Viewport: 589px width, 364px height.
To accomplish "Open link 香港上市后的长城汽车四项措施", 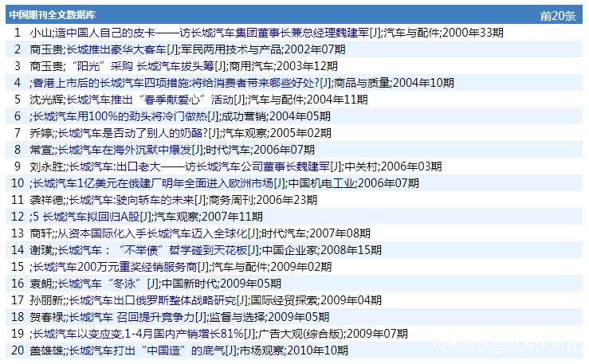I will click(176, 83).
